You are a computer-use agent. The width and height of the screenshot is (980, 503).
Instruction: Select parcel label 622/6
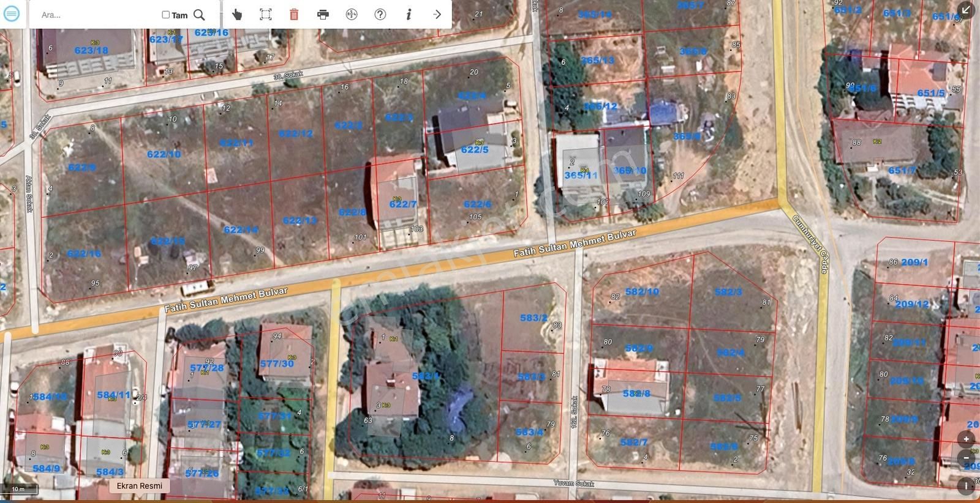(478, 204)
